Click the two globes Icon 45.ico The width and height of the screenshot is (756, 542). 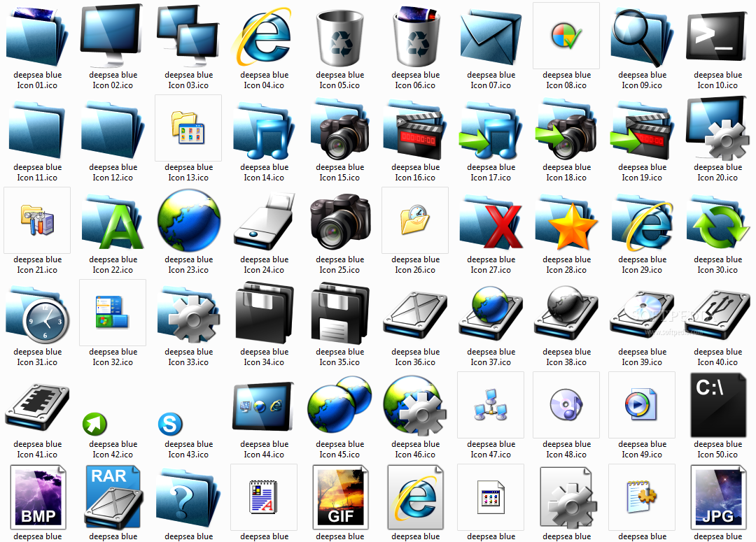pyautogui.click(x=339, y=405)
